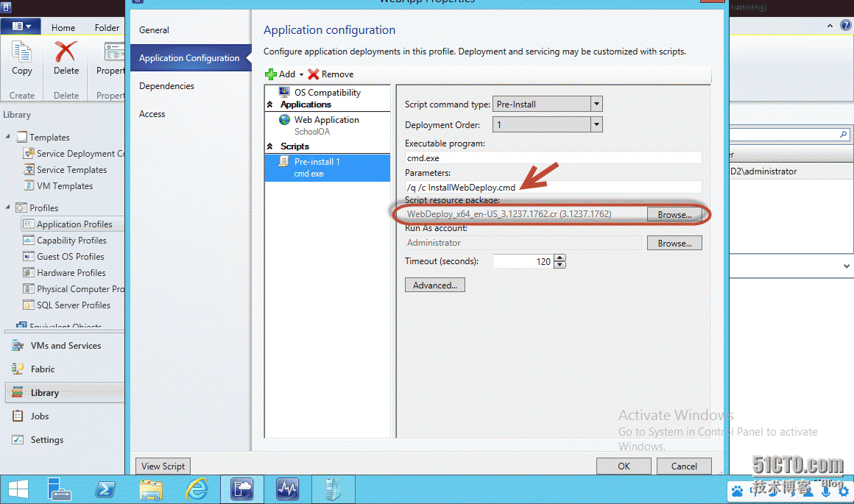The width and height of the screenshot is (854, 504).
Task: Click the ribbon help question icon
Action: tap(845, 25)
